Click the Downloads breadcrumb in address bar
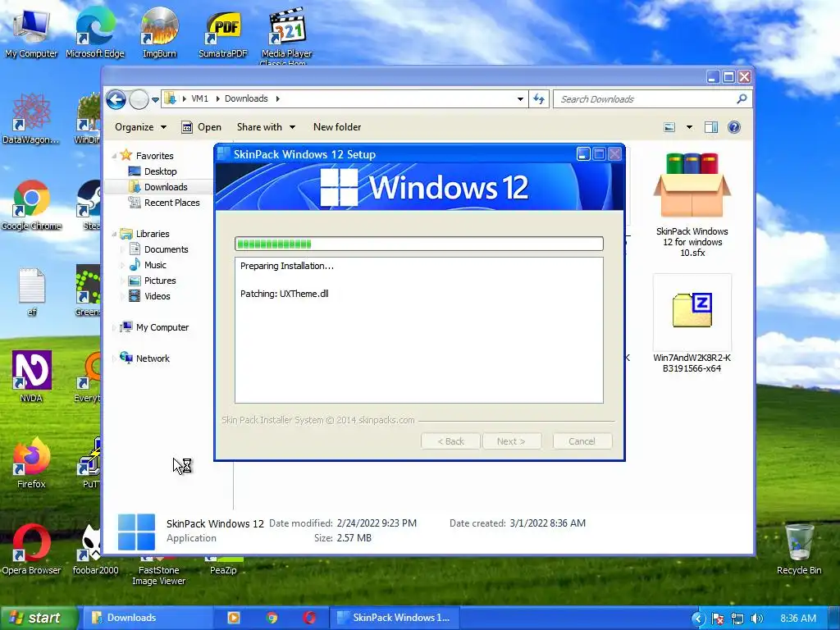 (246, 98)
